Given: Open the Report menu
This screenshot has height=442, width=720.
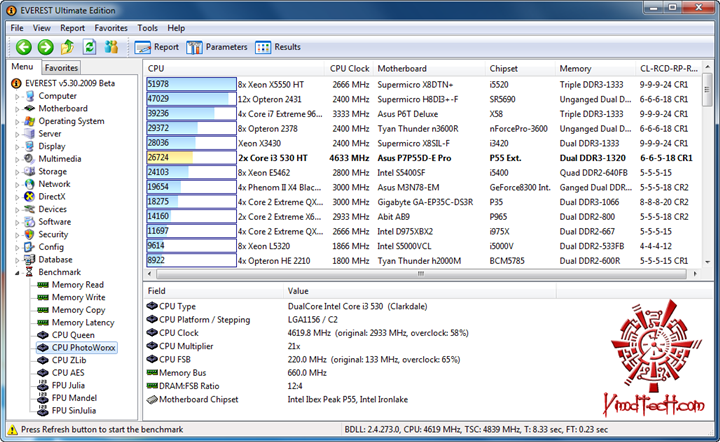Looking at the screenshot, I should point(73,28).
